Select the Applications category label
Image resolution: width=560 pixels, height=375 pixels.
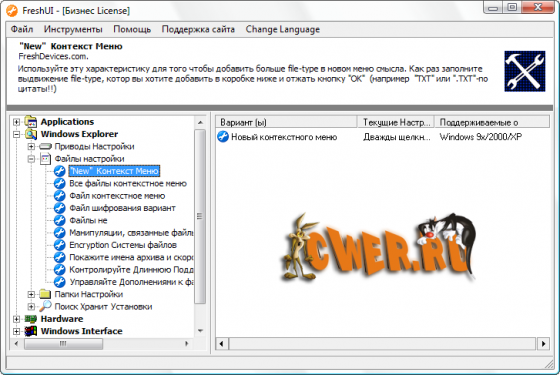(x=67, y=122)
